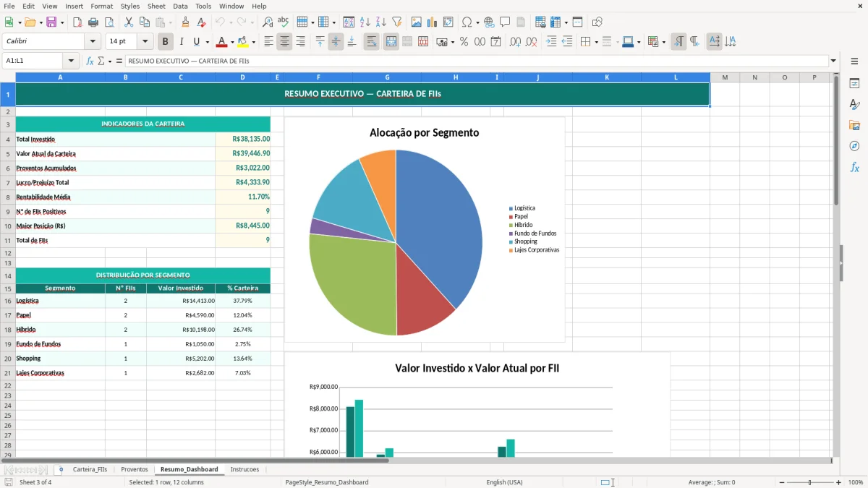Open the Sheet menu
The width and height of the screenshot is (868, 488).
pos(156,6)
